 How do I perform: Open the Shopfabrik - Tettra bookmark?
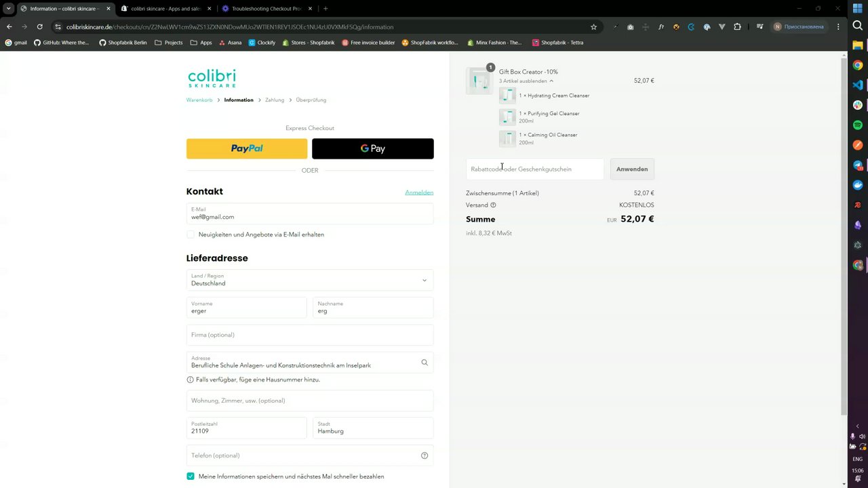pyautogui.click(x=557, y=42)
